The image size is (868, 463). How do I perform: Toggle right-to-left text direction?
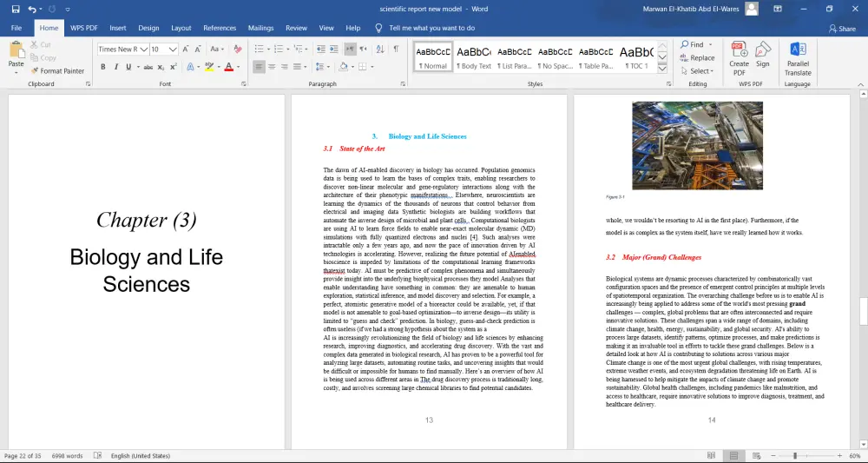pyautogui.click(x=363, y=50)
